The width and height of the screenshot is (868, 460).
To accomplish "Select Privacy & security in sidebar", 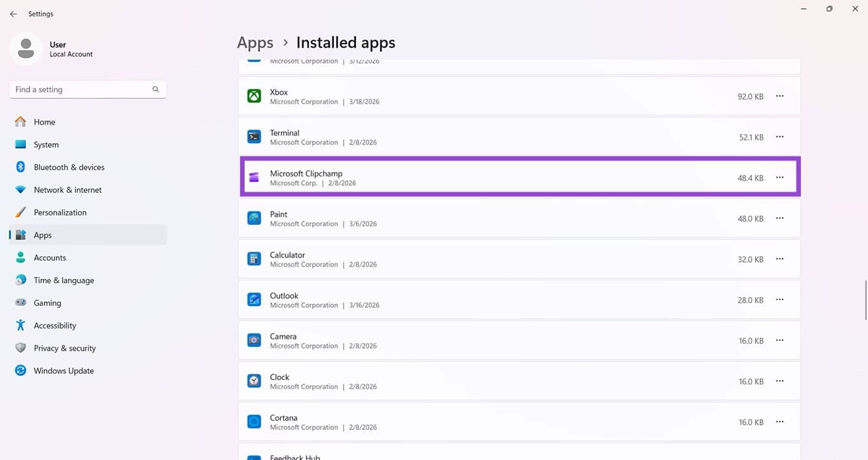I will coord(65,348).
